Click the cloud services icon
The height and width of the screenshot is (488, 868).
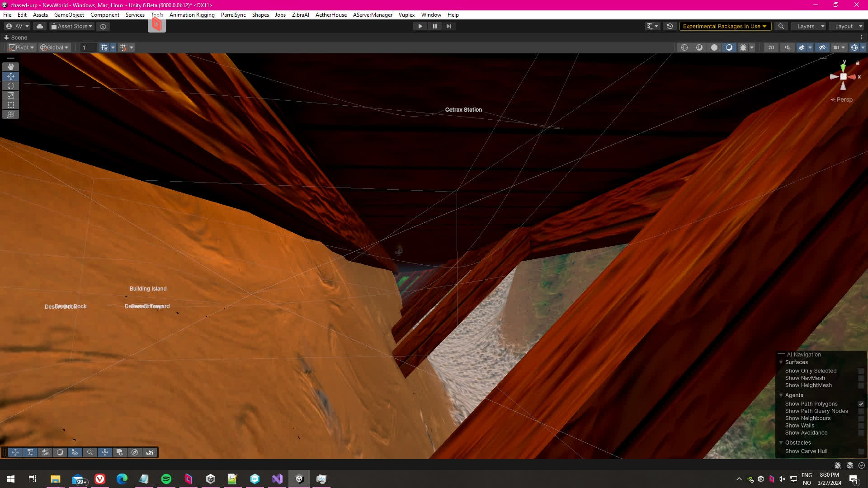click(x=40, y=26)
